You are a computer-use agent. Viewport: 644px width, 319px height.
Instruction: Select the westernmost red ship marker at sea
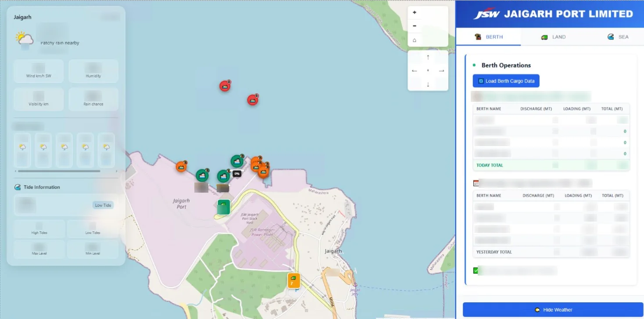[225, 86]
